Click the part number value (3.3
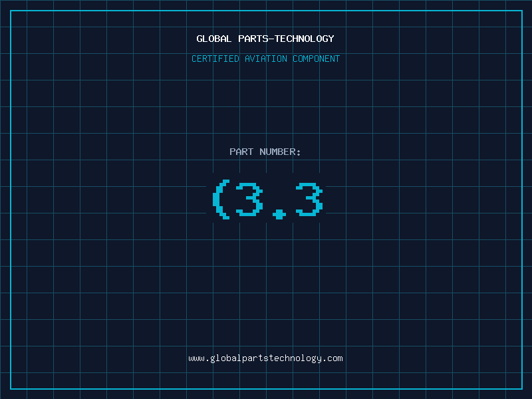532x399 pixels. (x=267, y=199)
